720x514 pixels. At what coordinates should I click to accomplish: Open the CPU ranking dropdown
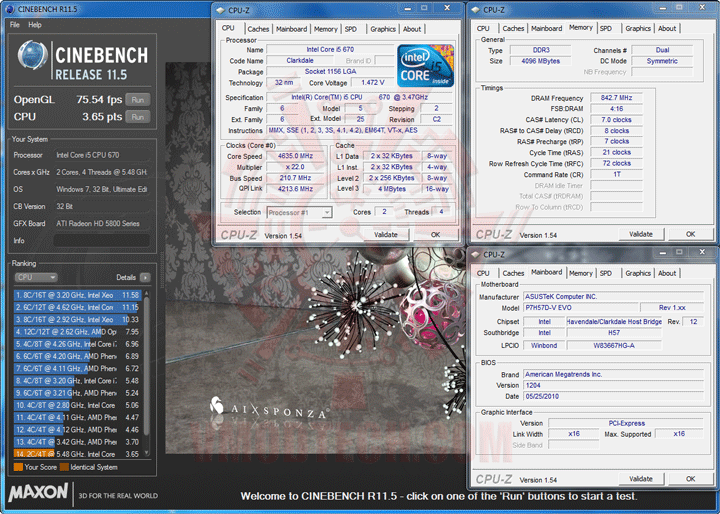click(36, 277)
